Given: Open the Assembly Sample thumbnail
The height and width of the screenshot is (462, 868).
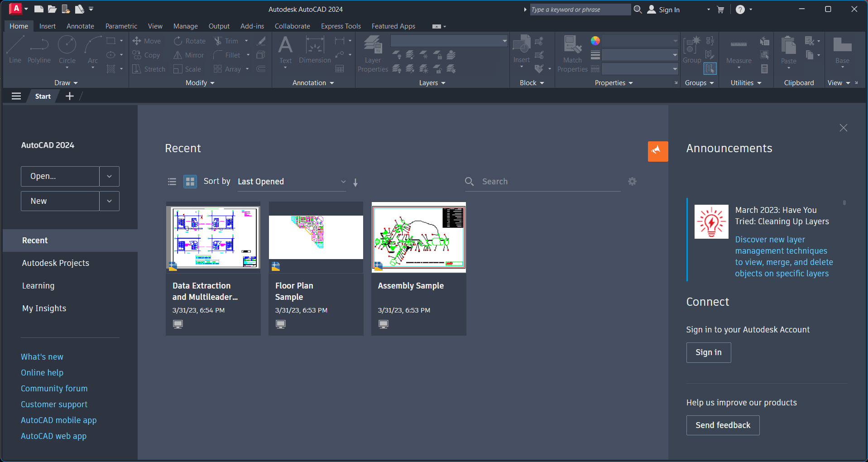Looking at the screenshot, I should click(419, 237).
